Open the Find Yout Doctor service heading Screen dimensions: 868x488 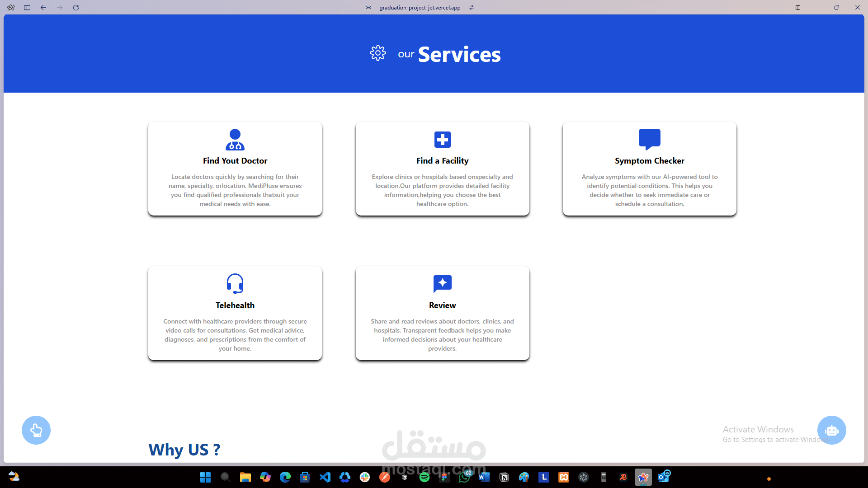(235, 161)
